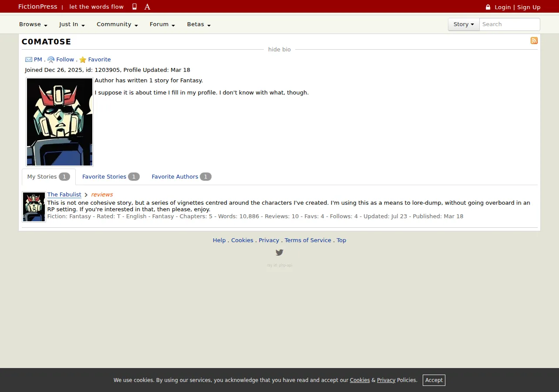Go to the FictionPress home link
559x392 pixels.
tap(38, 7)
